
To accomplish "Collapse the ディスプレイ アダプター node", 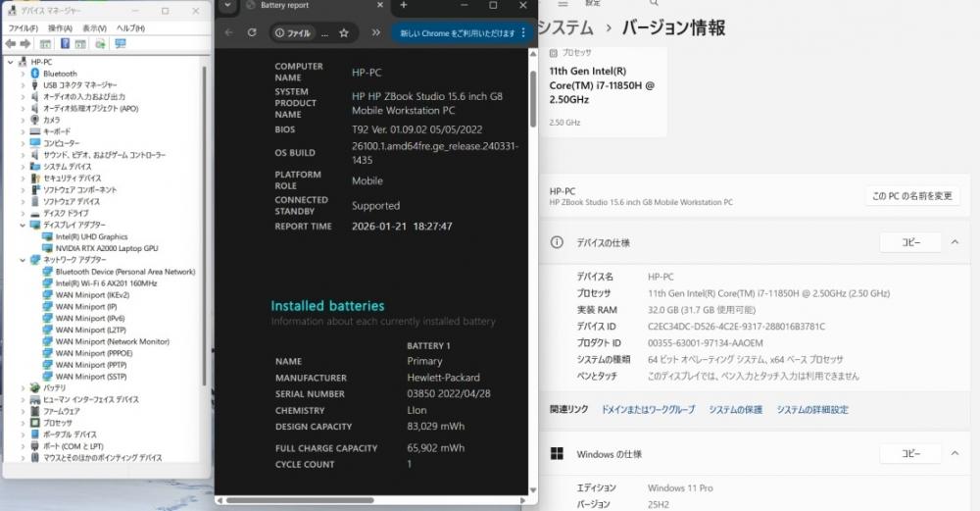I will (x=23, y=225).
